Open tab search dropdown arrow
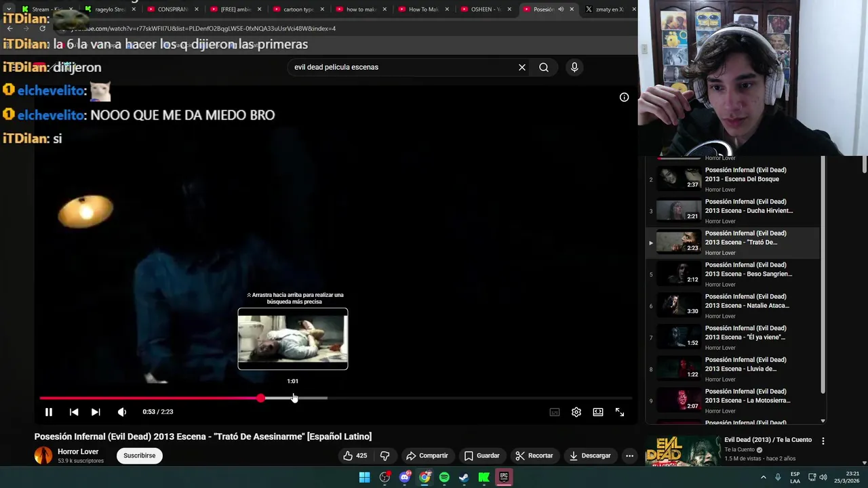This screenshot has width=868, height=488. coord(9,9)
